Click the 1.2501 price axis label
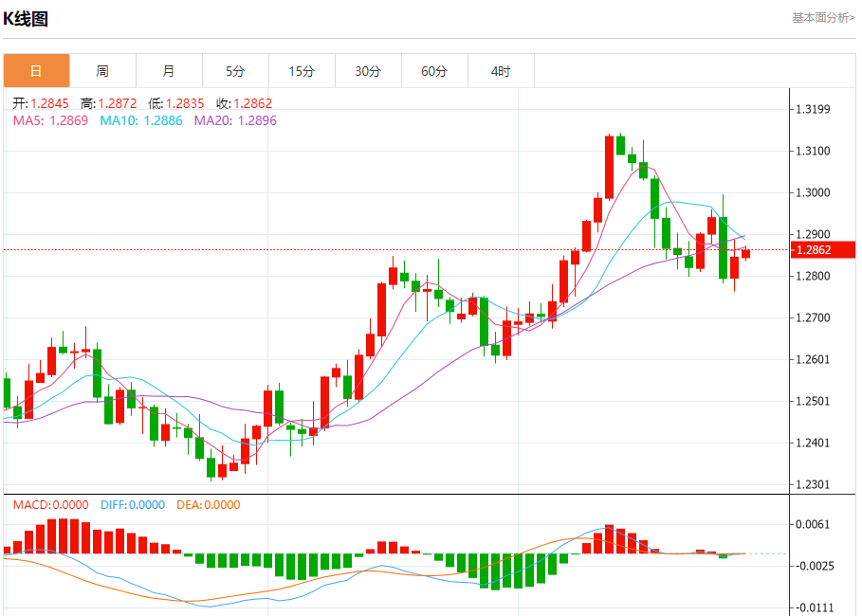 click(x=813, y=402)
